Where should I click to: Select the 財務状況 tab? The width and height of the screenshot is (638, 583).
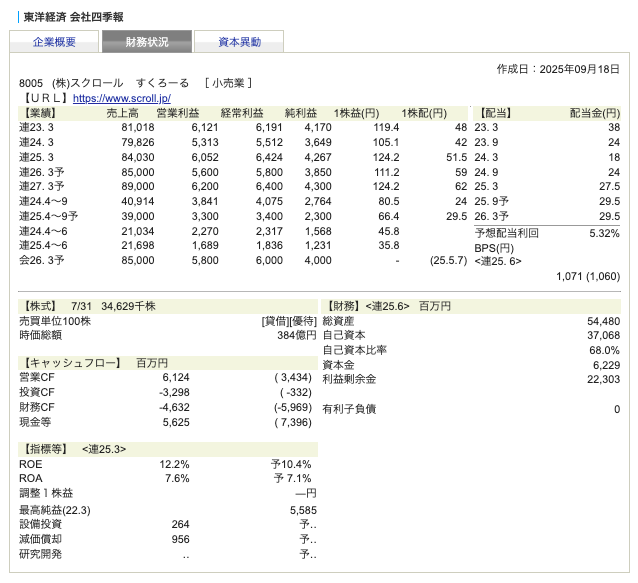147,42
